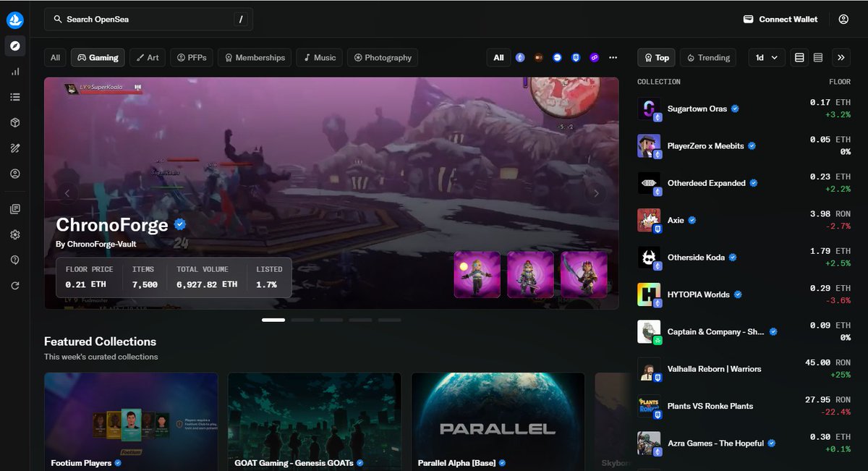Go to previous carousel slide arrow
Screen dimensions: 868x471
coord(68,193)
